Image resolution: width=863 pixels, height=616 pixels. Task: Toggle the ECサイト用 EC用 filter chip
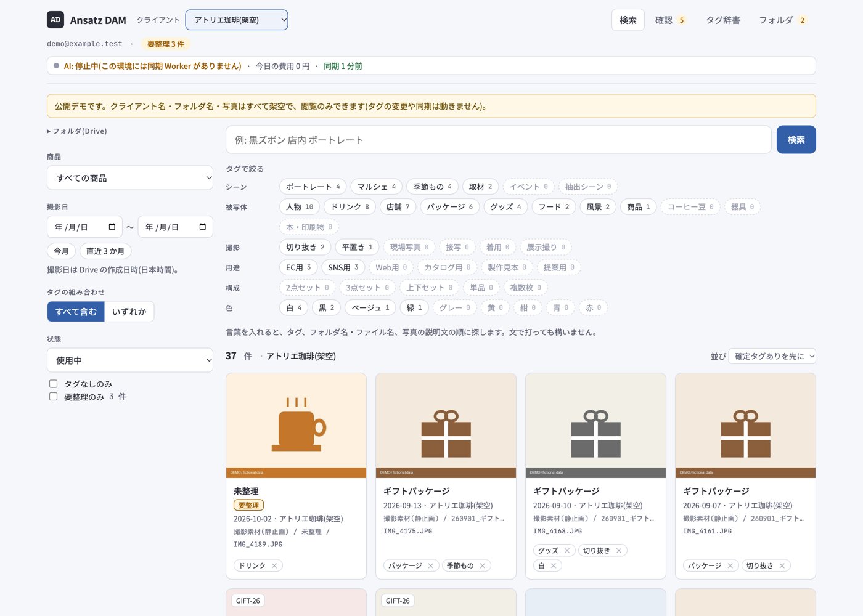(298, 267)
